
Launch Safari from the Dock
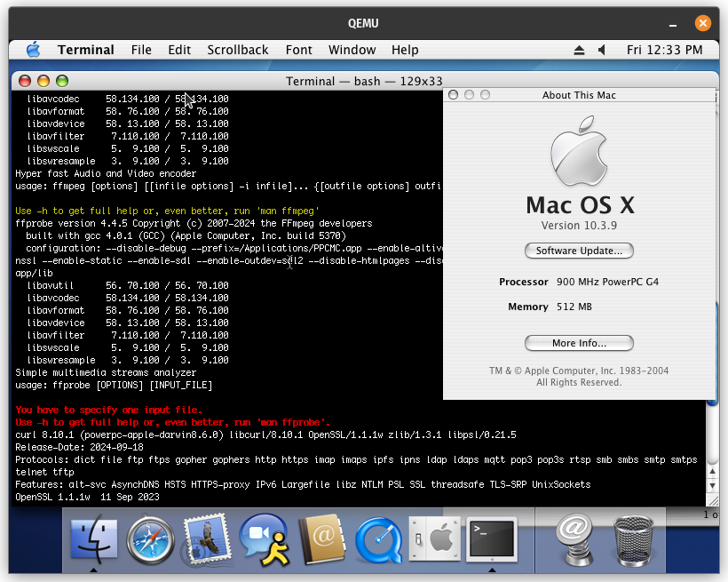point(151,539)
